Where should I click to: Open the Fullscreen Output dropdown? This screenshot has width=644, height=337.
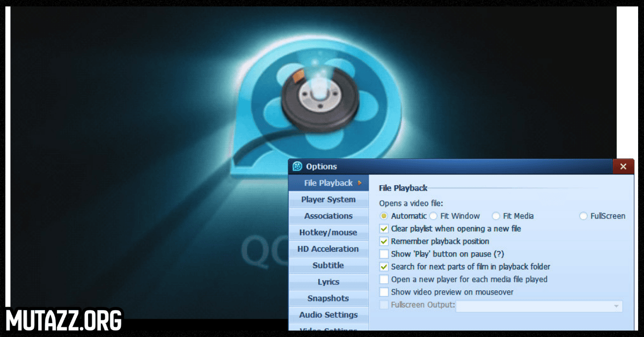tap(616, 306)
